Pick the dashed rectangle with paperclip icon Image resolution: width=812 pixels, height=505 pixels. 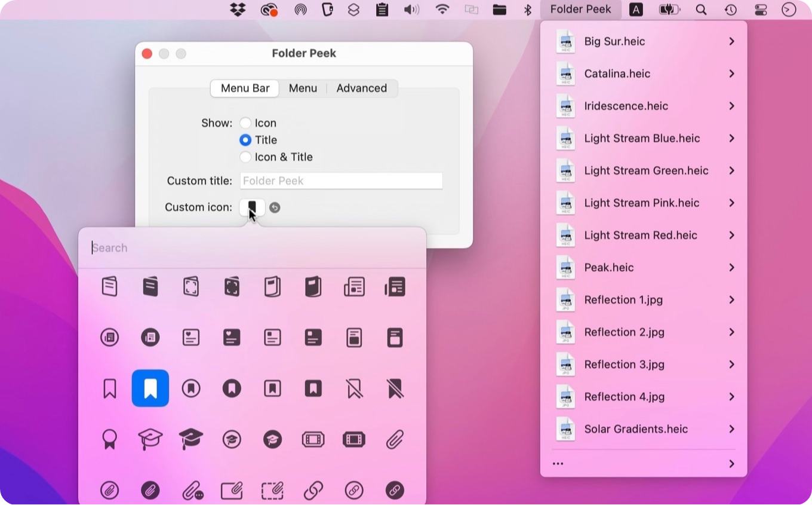point(272,491)
